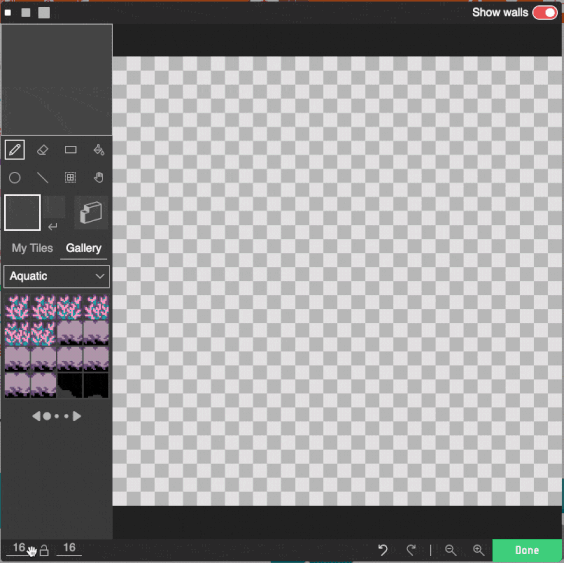Select the Hand pan tool

pyautogui.click(x=99, y=177)
